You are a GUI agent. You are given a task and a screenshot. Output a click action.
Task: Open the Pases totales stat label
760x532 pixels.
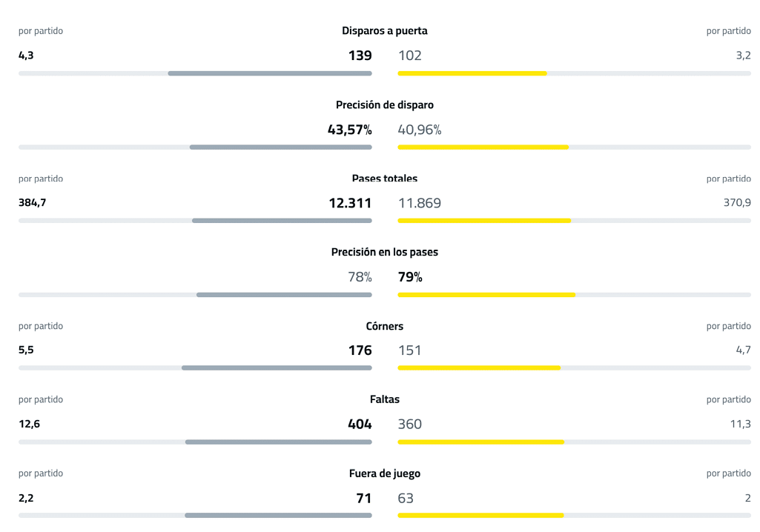pos(384,179)
